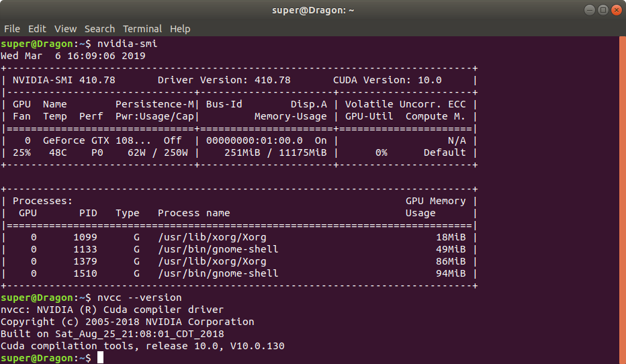Click '/usr/bin/gnome-shell' for PID 1133

[x=218, y=249]
